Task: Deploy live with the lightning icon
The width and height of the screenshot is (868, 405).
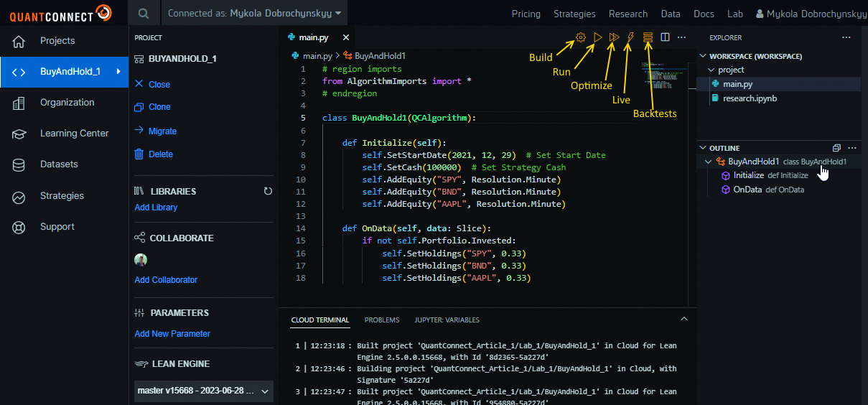Action: [631, 37]
